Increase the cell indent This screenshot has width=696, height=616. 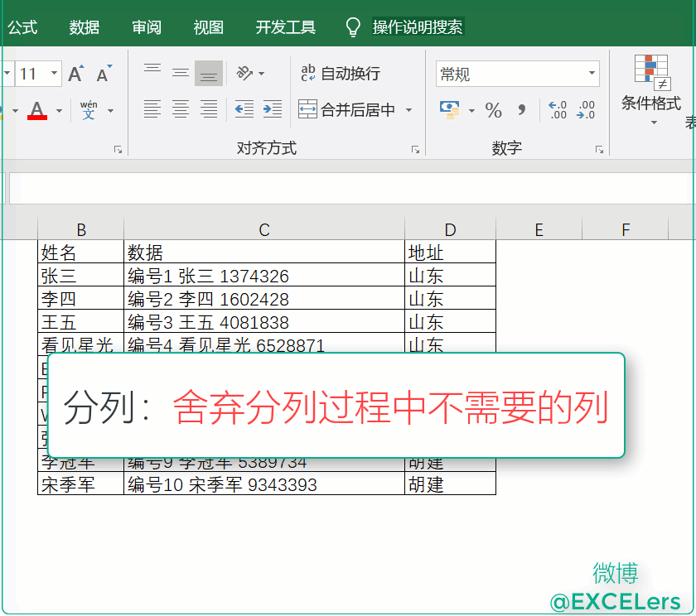(272, 108)
